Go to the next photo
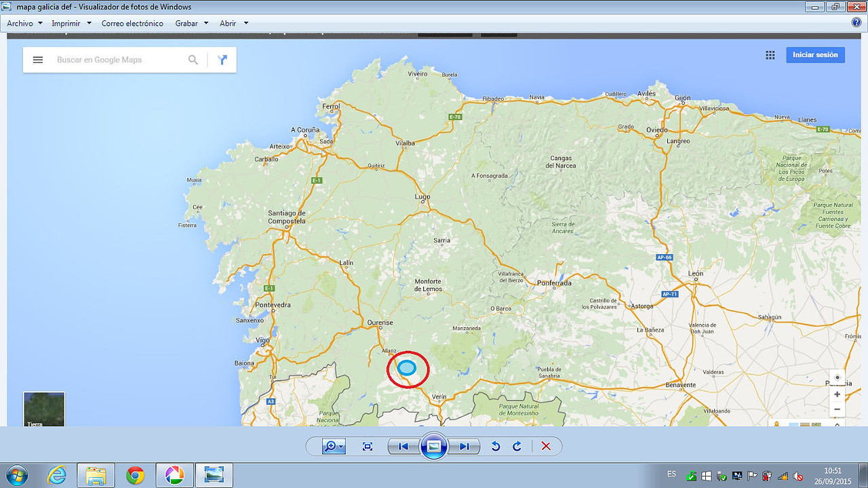Viewport: 868px width, 488px height. [465, 446]
